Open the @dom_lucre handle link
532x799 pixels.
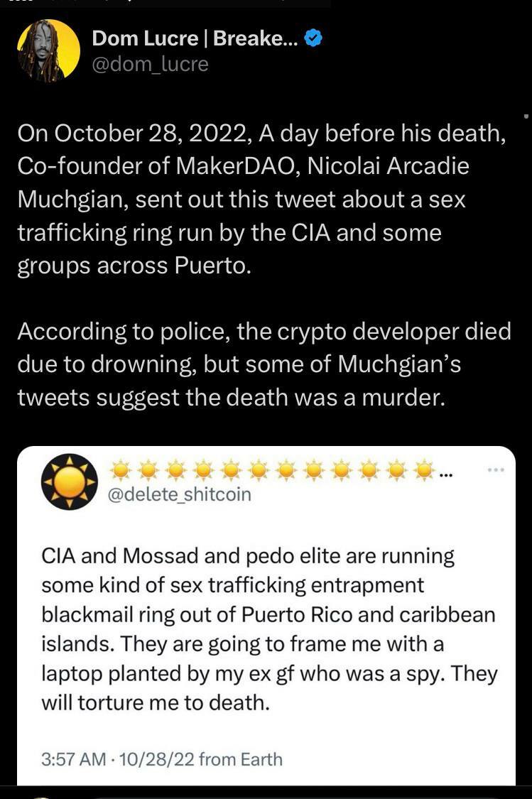click(151, 64)
